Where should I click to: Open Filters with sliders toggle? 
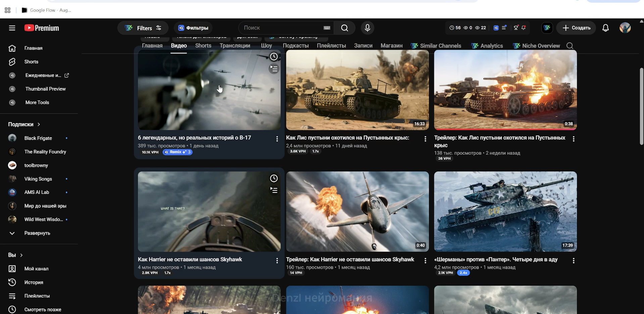[143, 28]
